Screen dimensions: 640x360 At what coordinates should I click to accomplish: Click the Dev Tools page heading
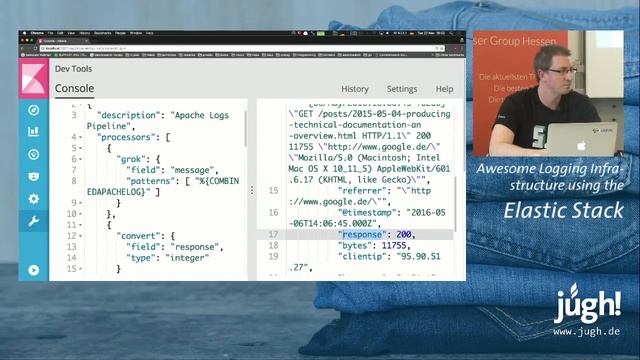[x=73, y=69]
